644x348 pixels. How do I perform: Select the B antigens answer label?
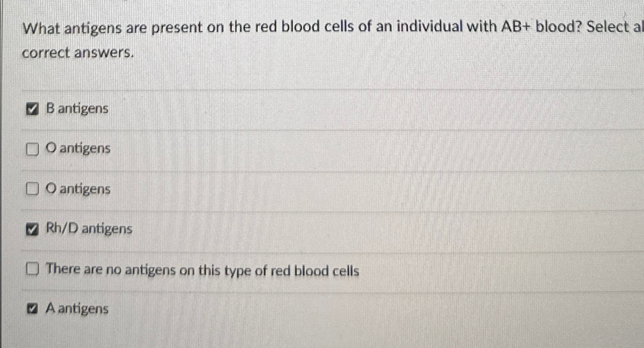click(76, 109)
